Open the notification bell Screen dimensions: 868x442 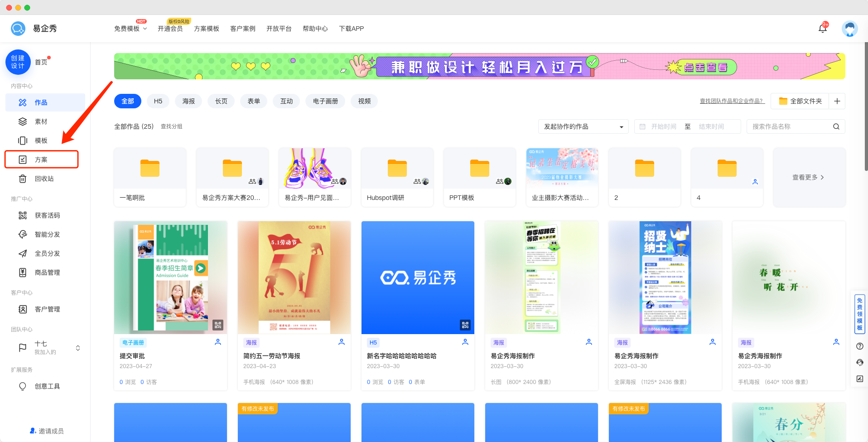point(823,28)
